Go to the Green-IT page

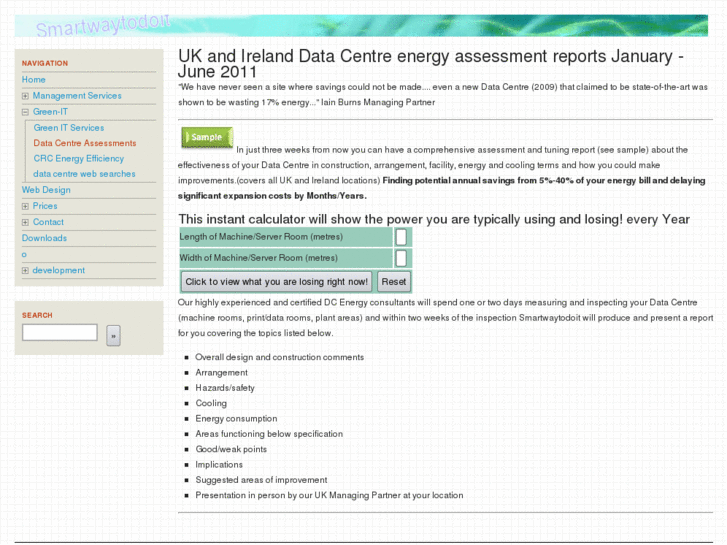point(50,112)
